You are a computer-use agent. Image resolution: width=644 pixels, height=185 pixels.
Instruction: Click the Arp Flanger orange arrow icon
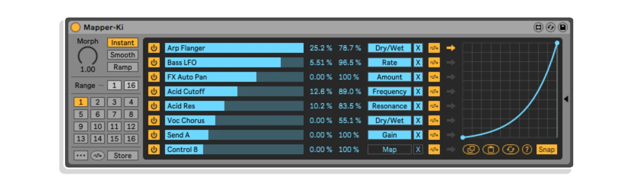pos(451,48)
